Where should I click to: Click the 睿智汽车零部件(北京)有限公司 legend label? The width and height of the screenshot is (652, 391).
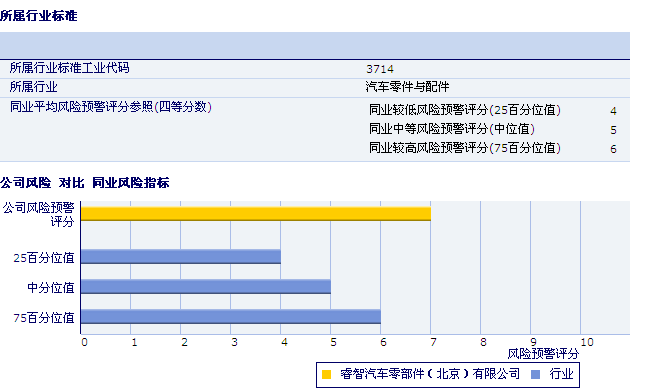click(430, 374)
